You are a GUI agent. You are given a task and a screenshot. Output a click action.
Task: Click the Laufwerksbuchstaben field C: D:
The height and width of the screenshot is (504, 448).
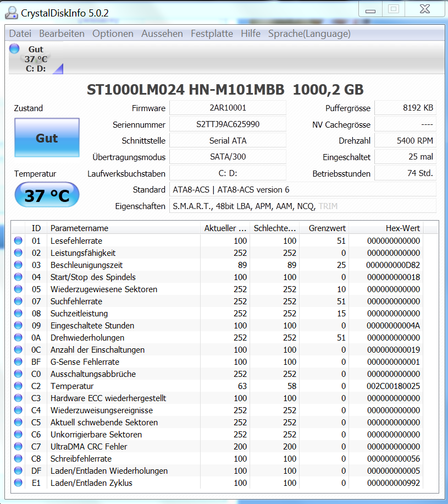[x=228, y=173]
